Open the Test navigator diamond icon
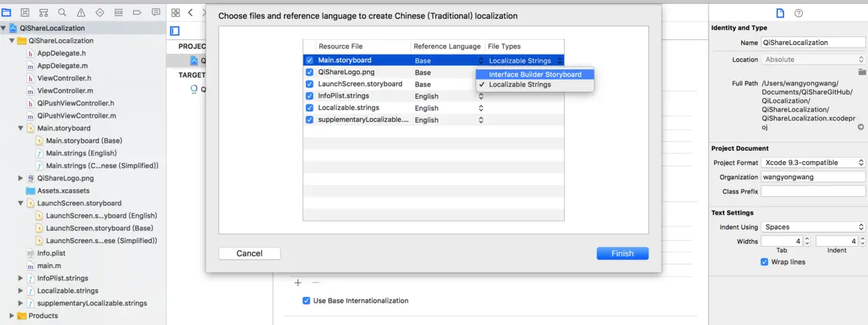 [99, 13]
